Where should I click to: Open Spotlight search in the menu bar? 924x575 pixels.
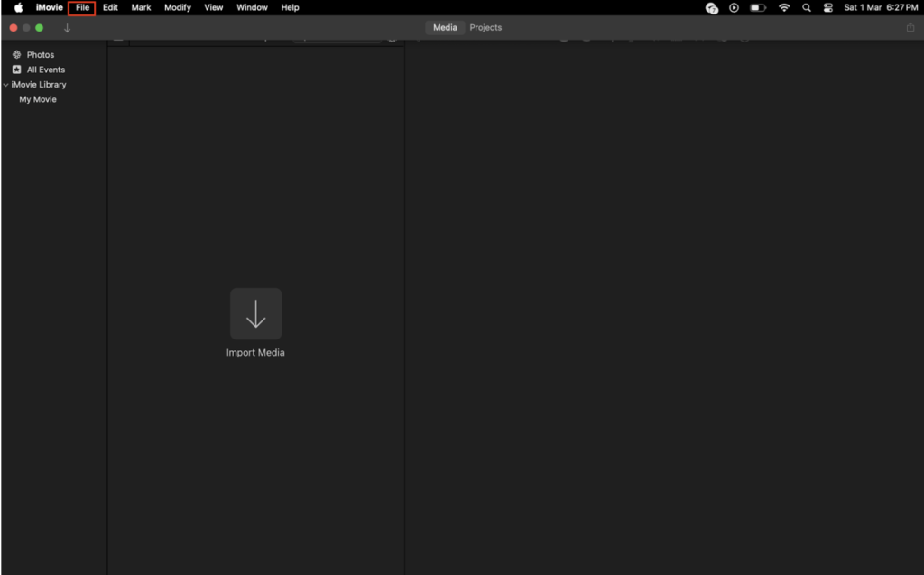(806, 7)
